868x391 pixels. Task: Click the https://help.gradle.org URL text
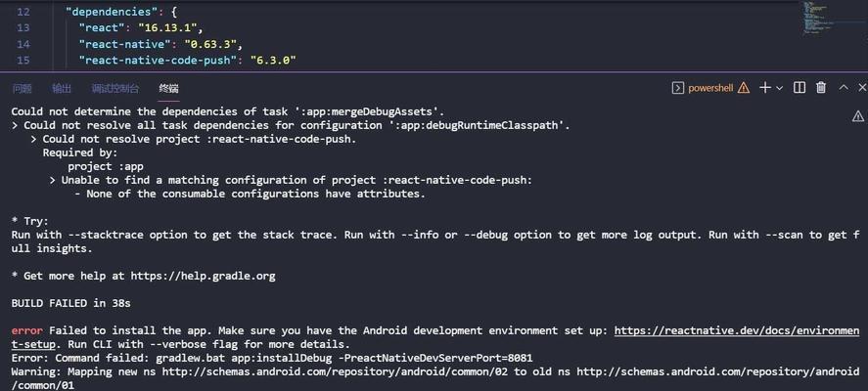[x=203, y=276]
